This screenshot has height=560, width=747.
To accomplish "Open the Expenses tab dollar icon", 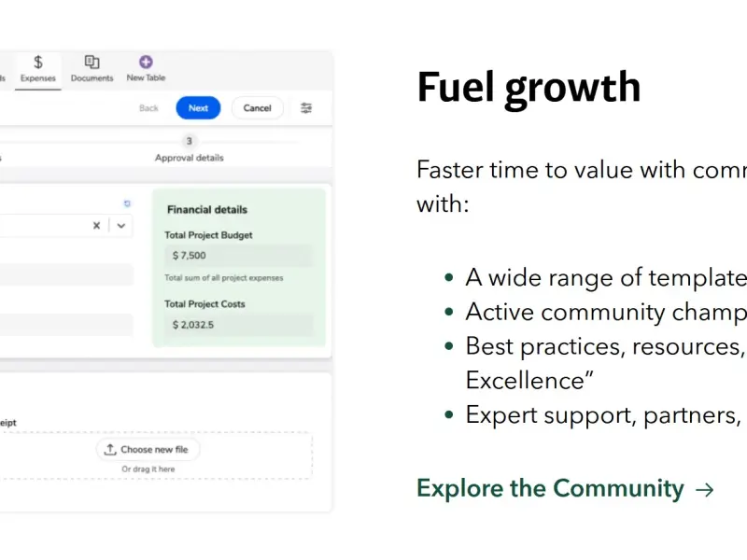I will (38, 62).
